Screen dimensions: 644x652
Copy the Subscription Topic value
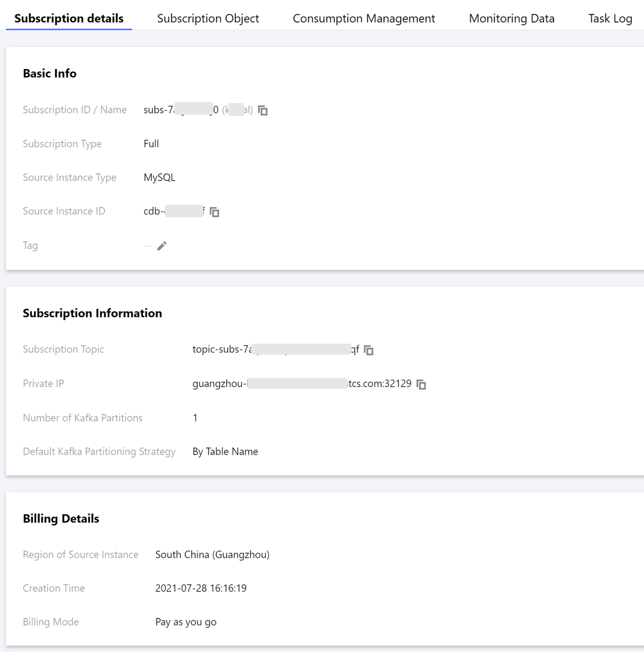coord(369,350)
